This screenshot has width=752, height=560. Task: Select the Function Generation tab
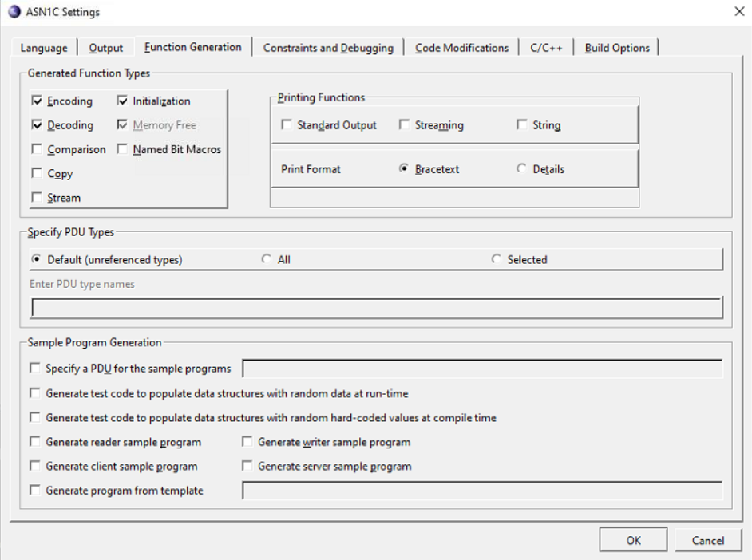(193, 47)
